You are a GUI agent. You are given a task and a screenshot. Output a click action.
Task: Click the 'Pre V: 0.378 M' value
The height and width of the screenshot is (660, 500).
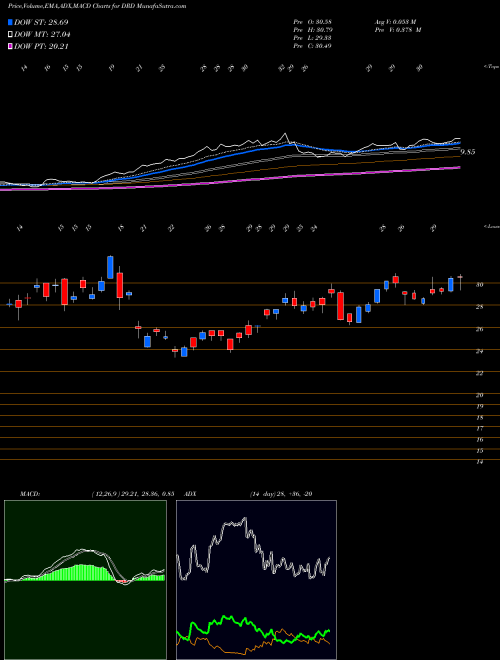point(396,30)
